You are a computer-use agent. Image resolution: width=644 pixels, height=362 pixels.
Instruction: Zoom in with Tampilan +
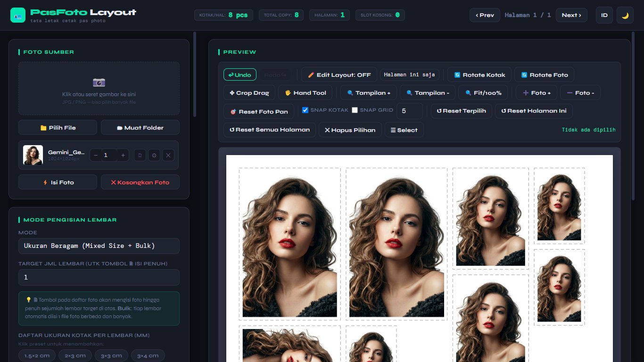(x=368, y=93)
